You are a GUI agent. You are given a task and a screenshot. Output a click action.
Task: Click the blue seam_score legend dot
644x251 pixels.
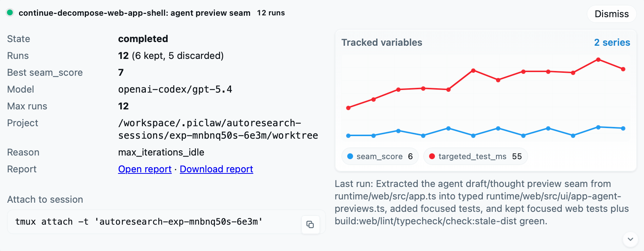tap(351, 156)
